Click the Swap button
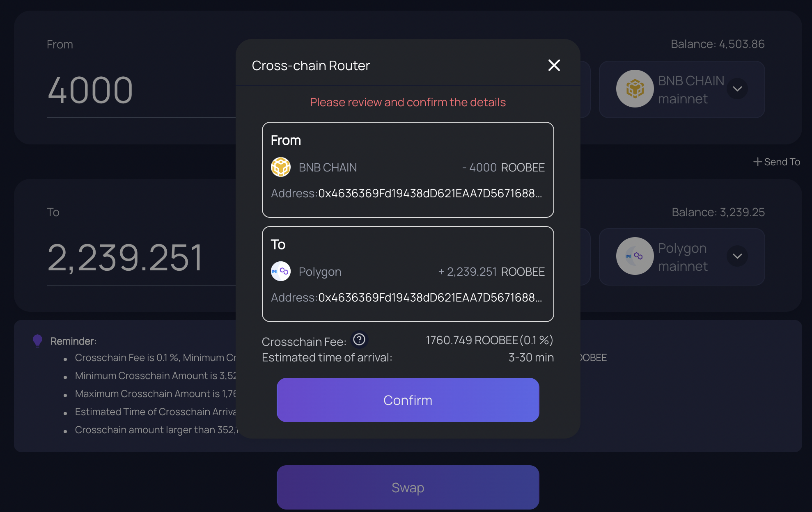The image size is (812, 512). (408, 487)
